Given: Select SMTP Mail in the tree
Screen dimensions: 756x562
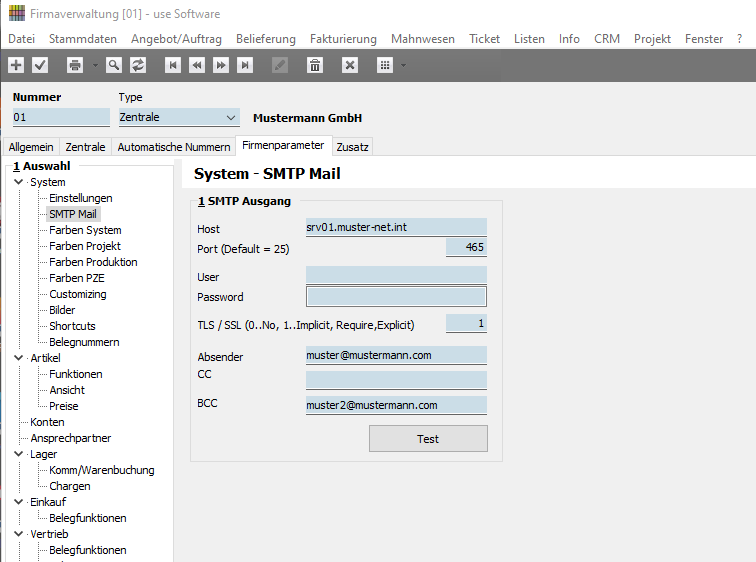Looking at the screenshot, I should [73, 214].
